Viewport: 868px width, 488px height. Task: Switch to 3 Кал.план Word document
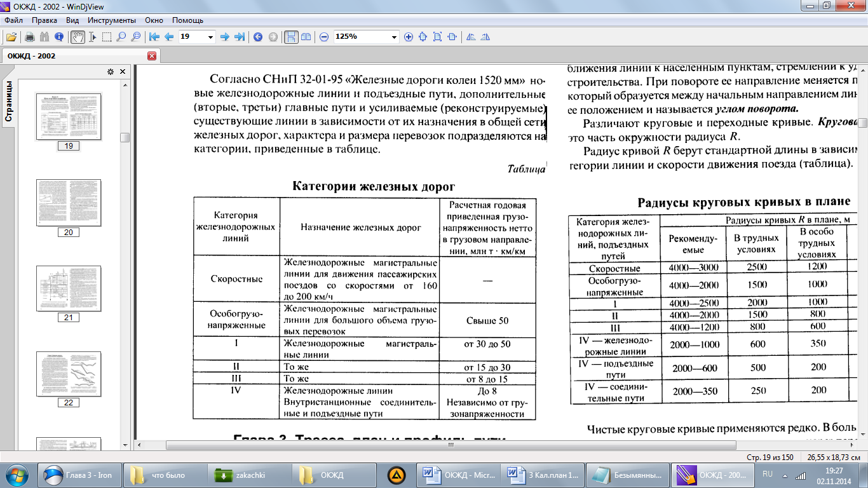[543, 475]
